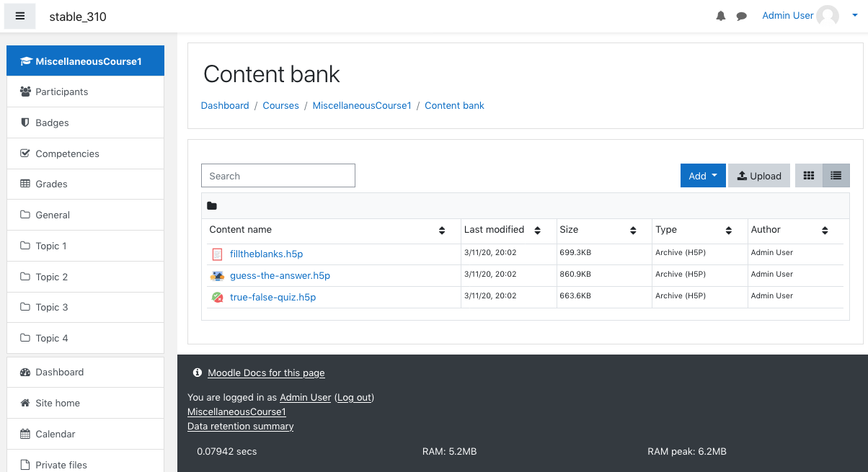This screenshot has width=868, height=472.
Task: Sort by Last modified column arrows
Action: pyautogui.click(x=538, y=231)
